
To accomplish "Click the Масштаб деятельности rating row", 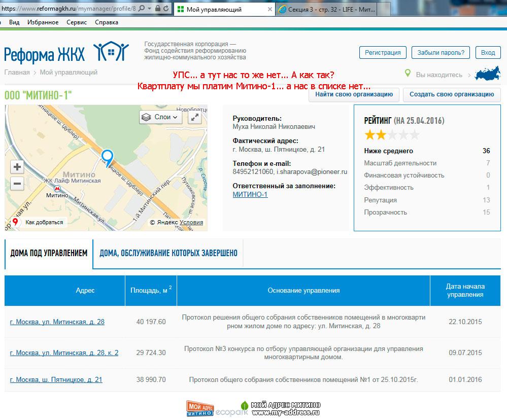I will [427, 163].
